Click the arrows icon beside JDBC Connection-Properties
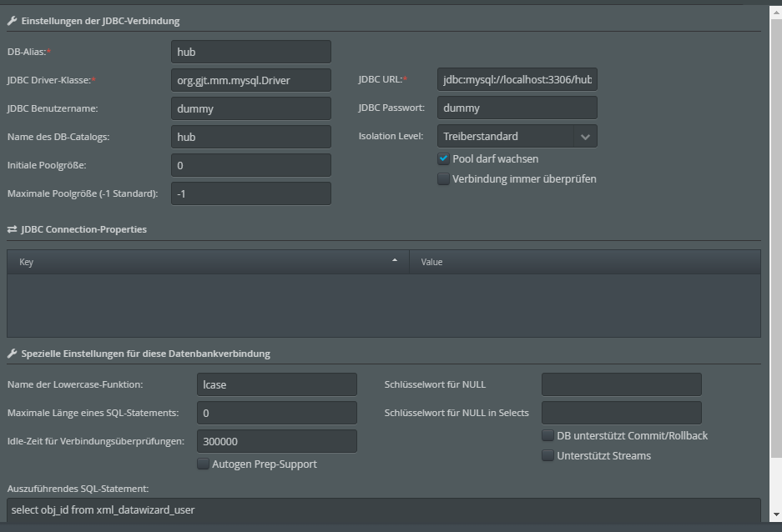 point(12,229)
